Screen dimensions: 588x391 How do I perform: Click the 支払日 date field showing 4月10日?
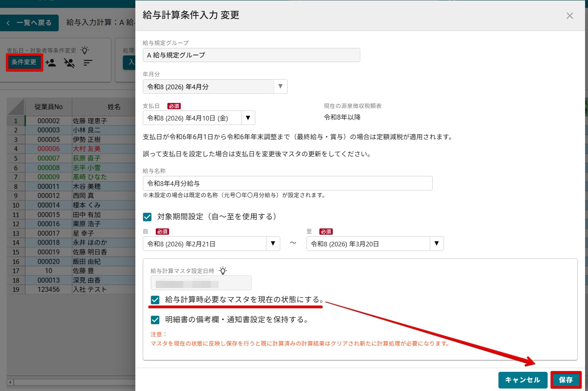[x=192, y=118]
